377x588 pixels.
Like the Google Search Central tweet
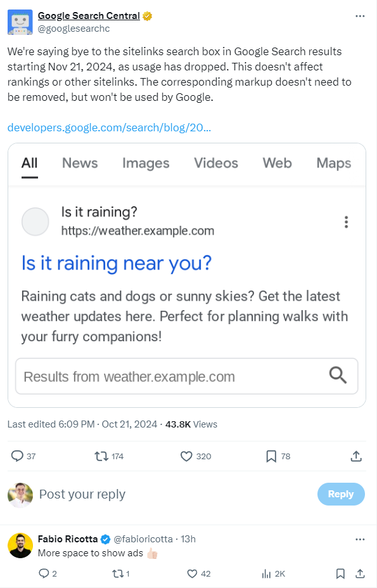point(186,456)
